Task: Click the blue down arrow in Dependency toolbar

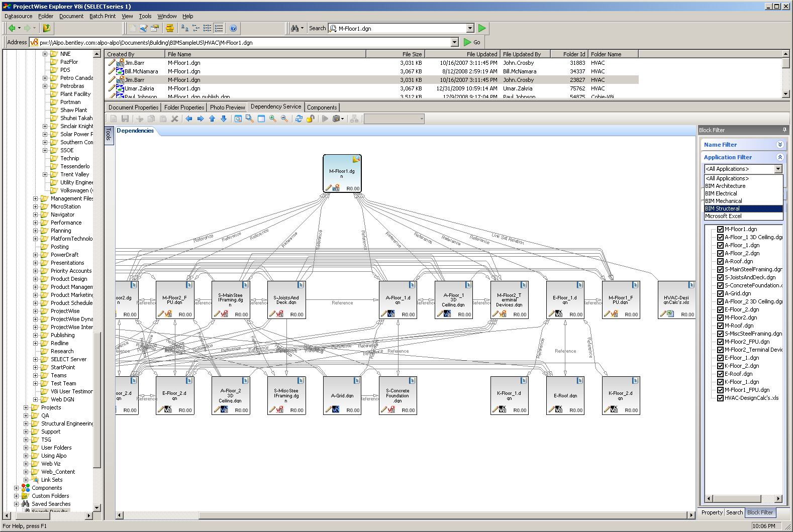Action: 224,119
